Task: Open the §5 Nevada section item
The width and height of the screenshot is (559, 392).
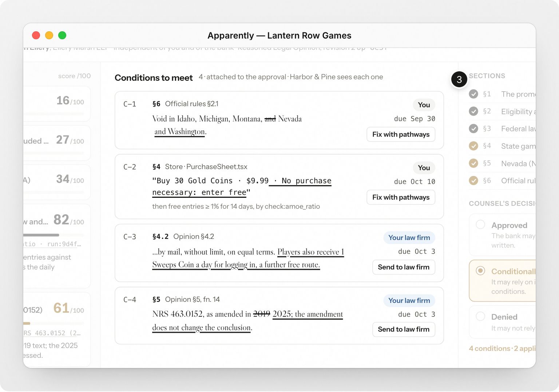Action: [502, 163]
